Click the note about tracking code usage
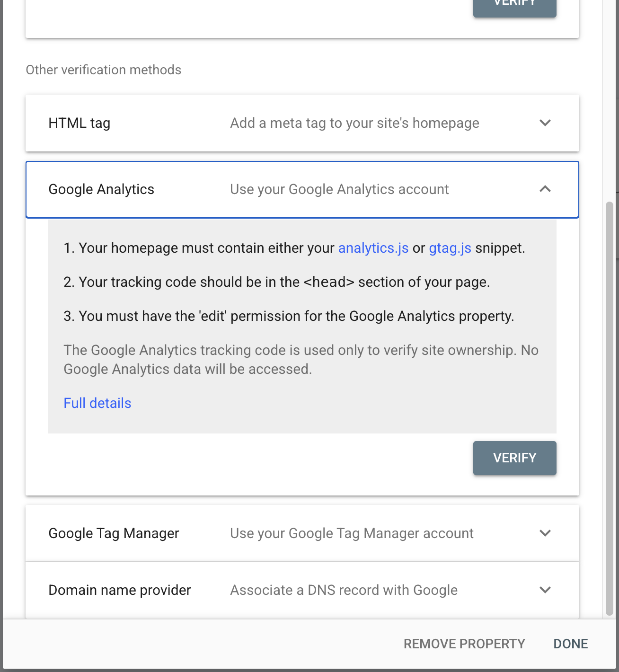This screenshot has height=672, width=619. (301, 360)
